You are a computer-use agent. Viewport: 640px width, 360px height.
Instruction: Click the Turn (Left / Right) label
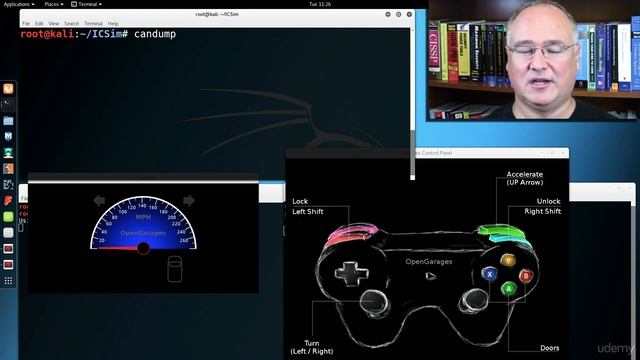pos(312,347)
